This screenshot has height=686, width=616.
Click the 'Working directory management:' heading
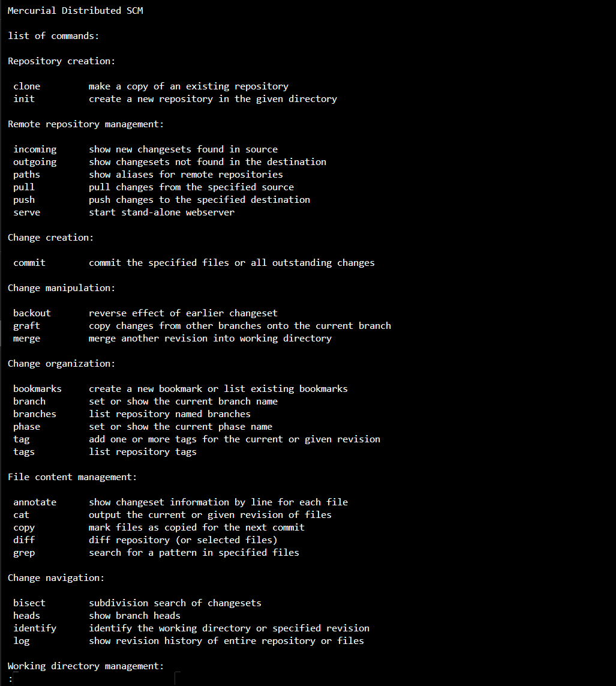[86, 666]
